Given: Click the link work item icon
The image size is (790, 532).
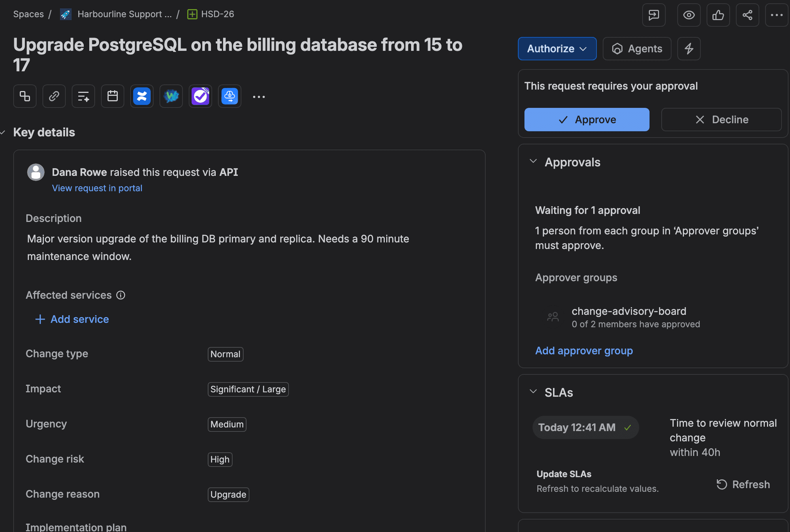Looking at the screenshot, I should coord(54,96).
